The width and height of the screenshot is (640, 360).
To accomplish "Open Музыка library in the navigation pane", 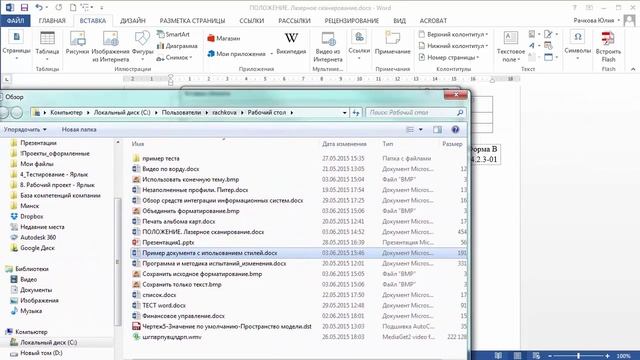I will point(31,311).
